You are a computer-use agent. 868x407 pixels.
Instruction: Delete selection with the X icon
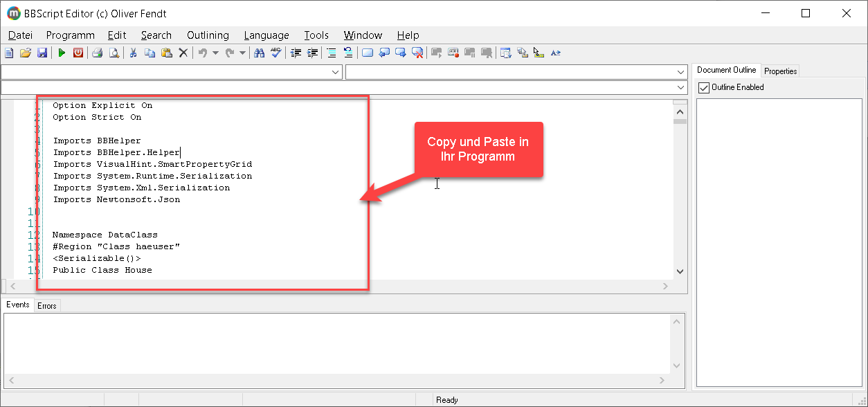(x=183, y=53)
